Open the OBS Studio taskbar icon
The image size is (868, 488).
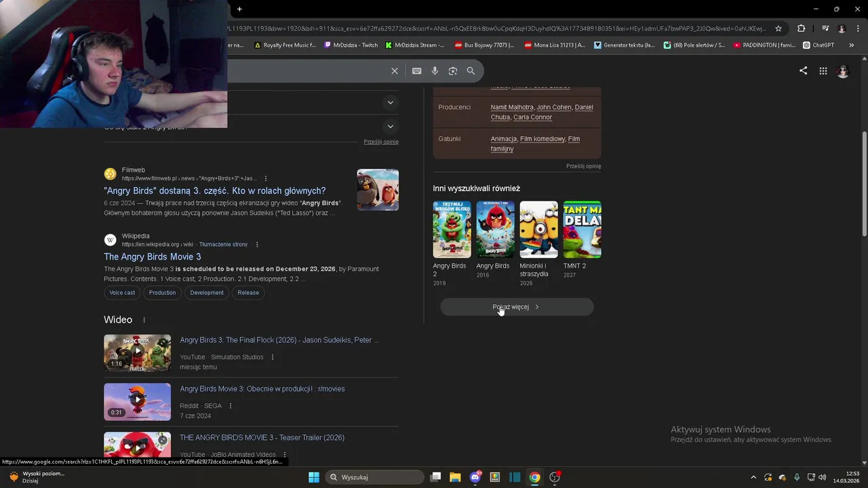(555, 477)
